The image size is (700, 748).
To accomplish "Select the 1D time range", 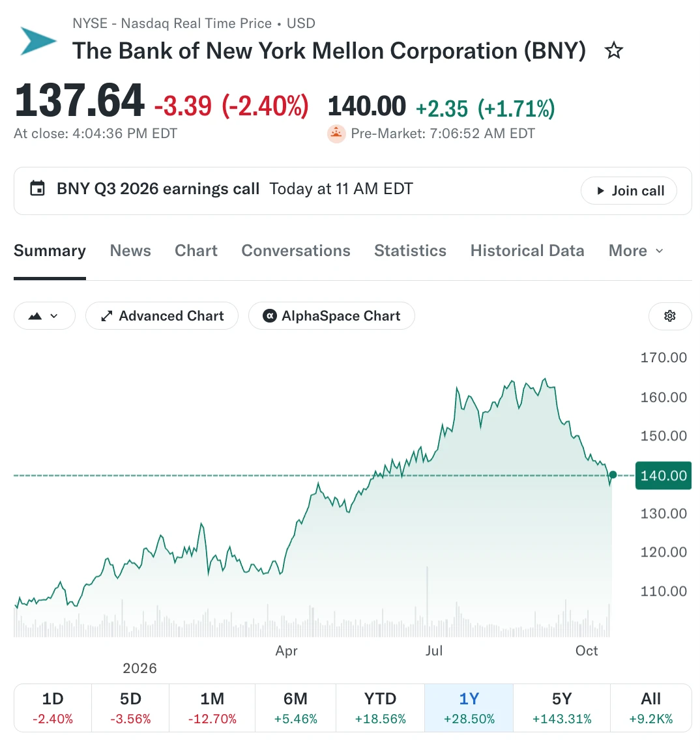I will 53,708.
